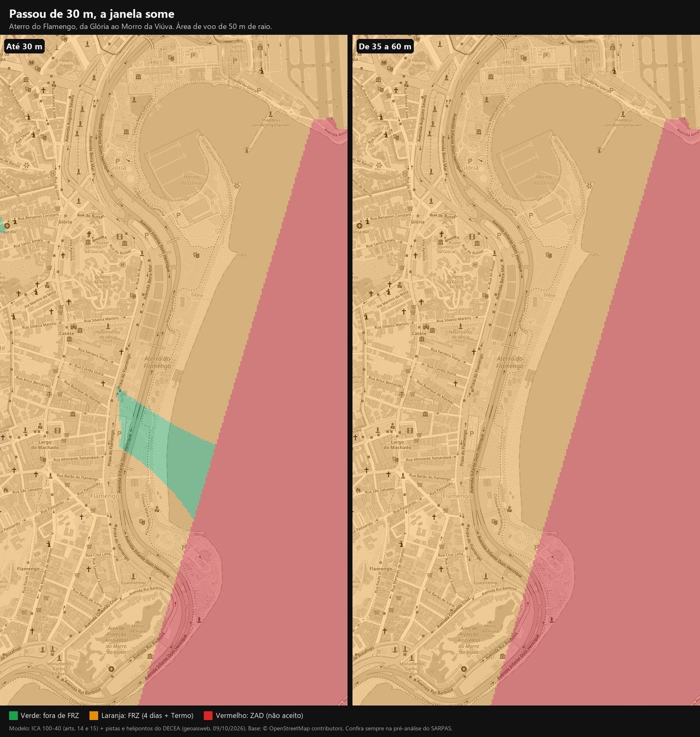Click 'Marina da Glória' in the 'Até 30 m' map
The height and width of the screenshot is (737, 700).
[191, 180]
